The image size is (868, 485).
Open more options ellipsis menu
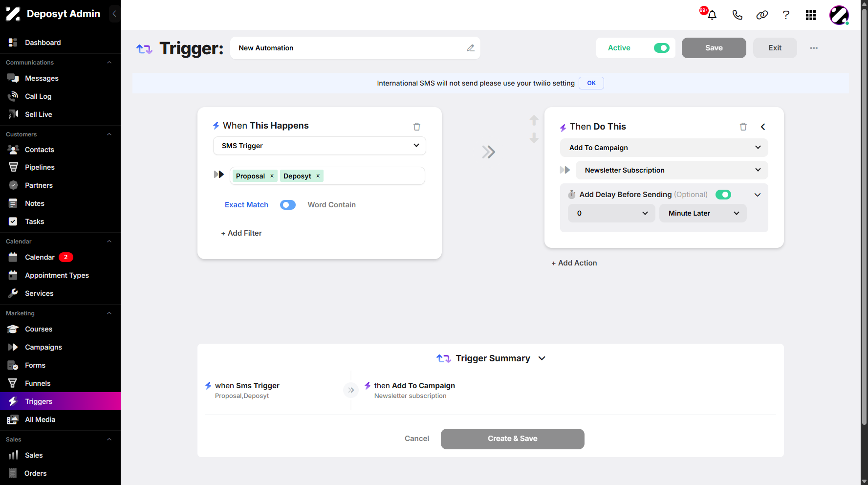pos(814,48)
